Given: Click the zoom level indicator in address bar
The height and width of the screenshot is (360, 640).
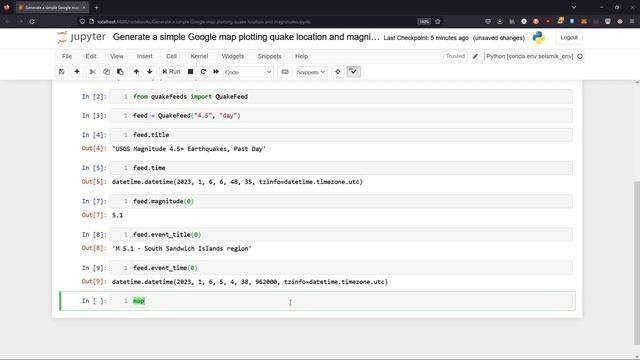Looking at the screenshot, I should pyautogui.click(x=424, y=21).
